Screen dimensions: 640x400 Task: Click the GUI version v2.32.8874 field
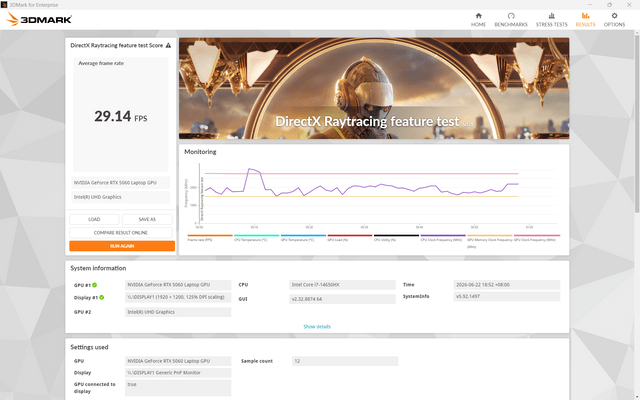[x=342, y=299]
